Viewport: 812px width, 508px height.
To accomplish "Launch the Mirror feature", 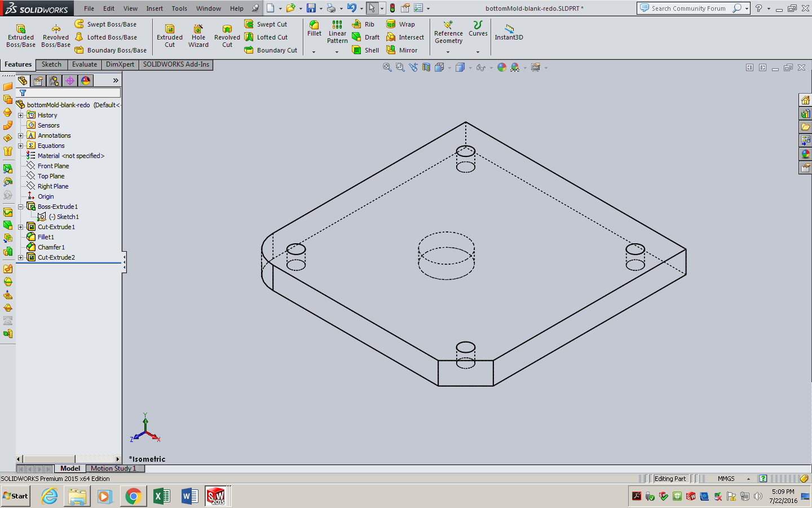I will 404,50.
